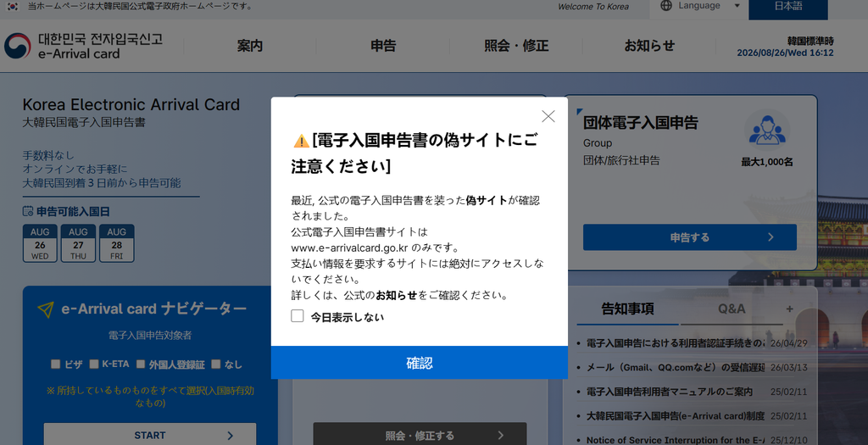The image size is (868, 445).
Task: Switch to the Q&A tab
Action: point(732,309)
